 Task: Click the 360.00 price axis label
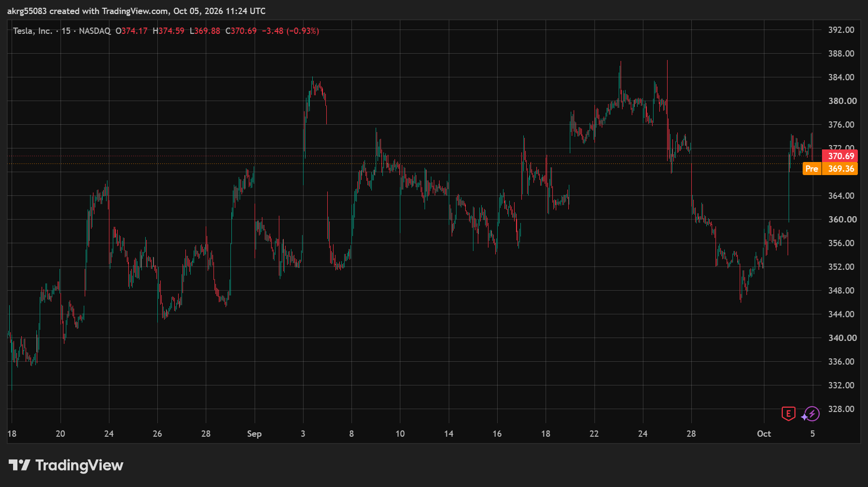pyautogui.click(x=841, y=220)
